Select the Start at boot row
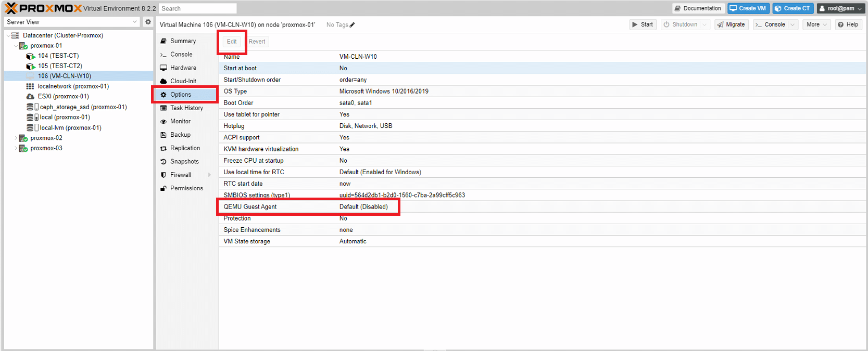This screenshot has height=351, width=868. click(543, 68)
